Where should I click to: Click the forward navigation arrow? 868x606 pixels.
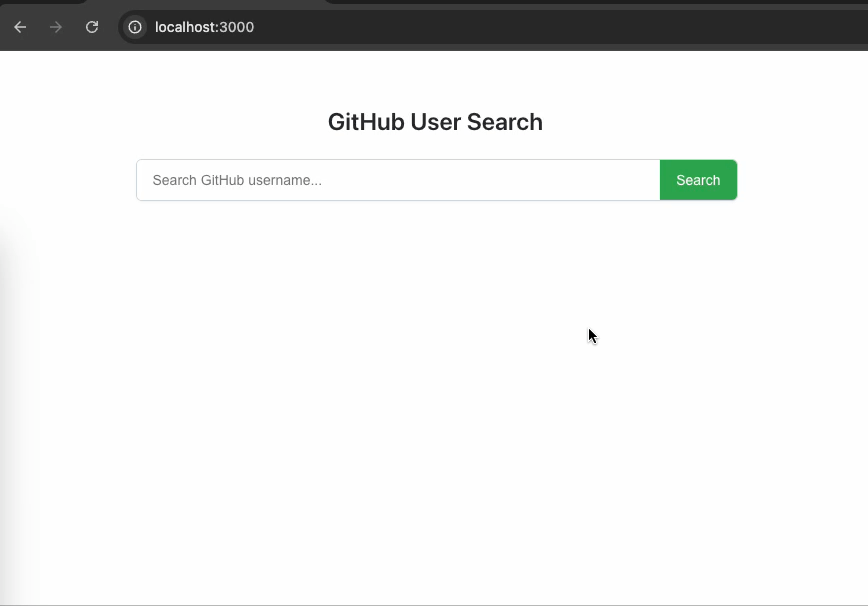click(56, 27)
